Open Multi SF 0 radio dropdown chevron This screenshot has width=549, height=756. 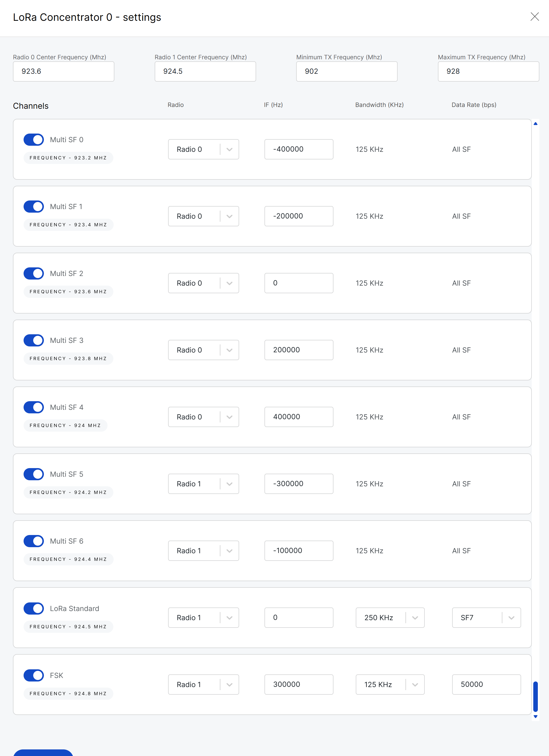[229, 149]
